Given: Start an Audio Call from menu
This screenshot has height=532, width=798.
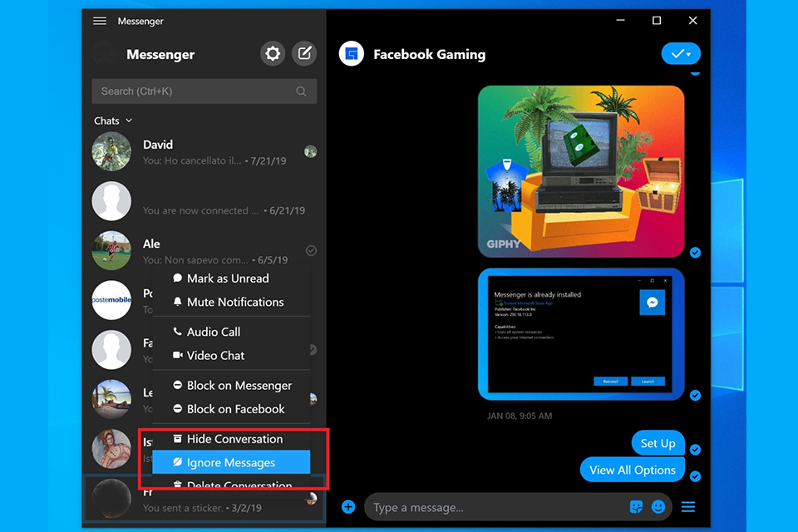Looking at the screenshot, I should [x=232, y=332].
